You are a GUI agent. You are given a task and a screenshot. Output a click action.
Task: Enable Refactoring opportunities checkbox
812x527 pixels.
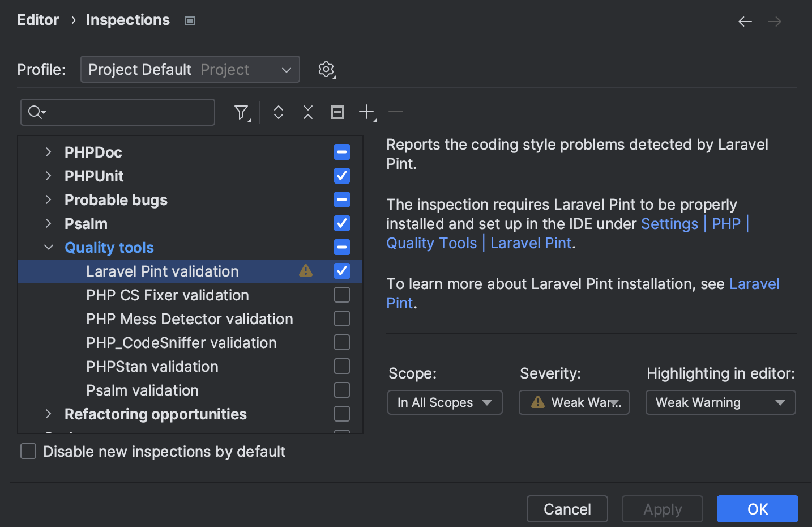point(342,414)
